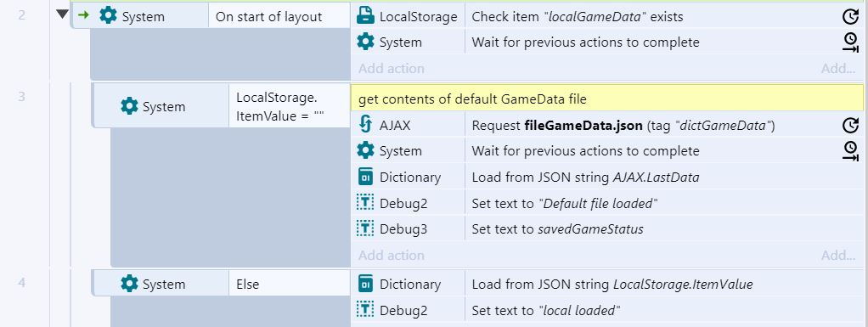Click "Add action" under event 2

[x=392, y=69]
